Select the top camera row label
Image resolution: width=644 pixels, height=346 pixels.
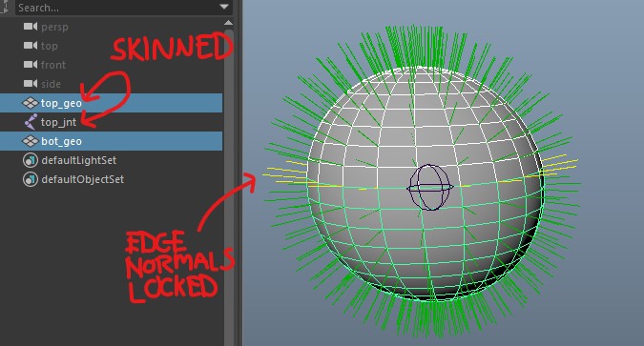(50, 46)
